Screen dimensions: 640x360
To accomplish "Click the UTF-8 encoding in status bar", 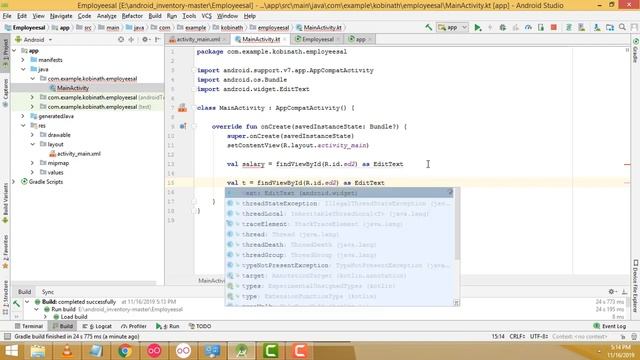I will 538,336.
